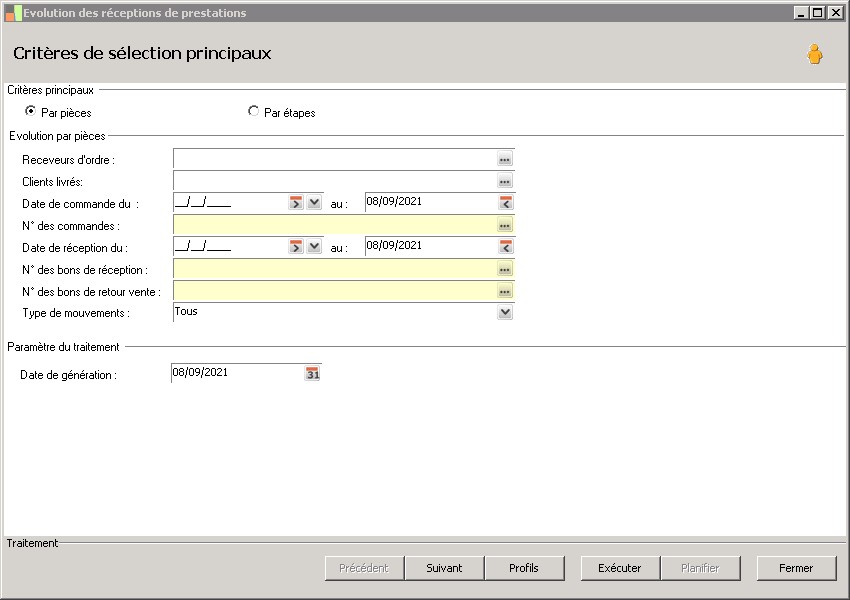The width and height of the screenshot is (850, 600).
Task: Click into the N° des commandes input field
Action: click(x=334, y=226)
